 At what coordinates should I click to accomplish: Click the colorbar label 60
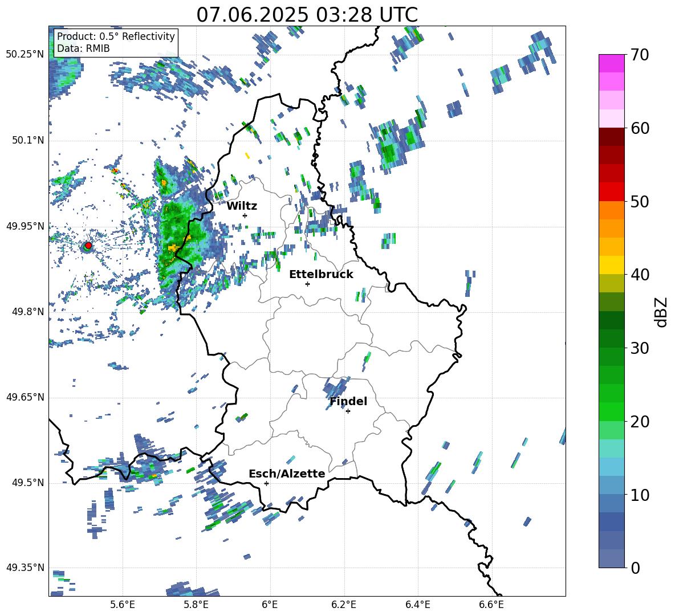point(640,128)
